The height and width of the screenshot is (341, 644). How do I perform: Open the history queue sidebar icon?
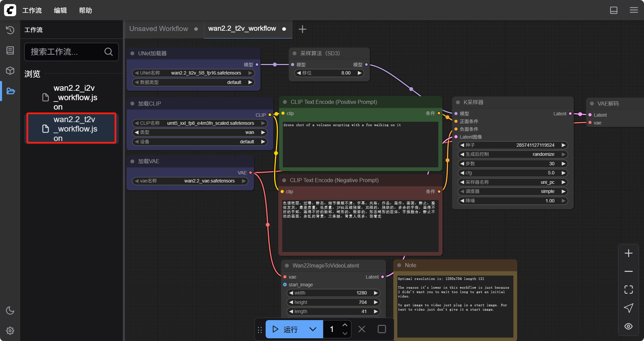[x=10, y=30]
